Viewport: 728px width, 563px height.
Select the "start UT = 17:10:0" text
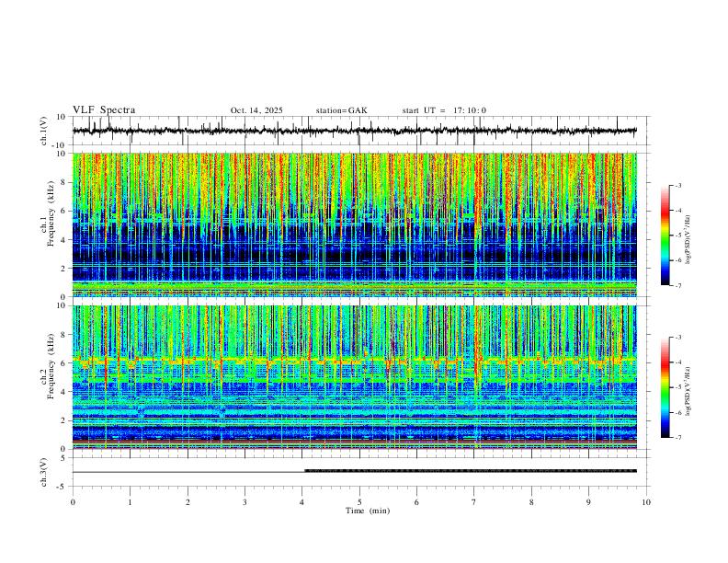444,110
